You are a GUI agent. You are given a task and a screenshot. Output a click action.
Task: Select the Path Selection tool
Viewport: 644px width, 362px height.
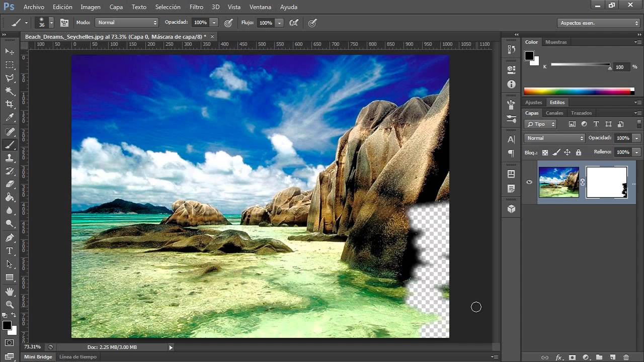point(10,263)
